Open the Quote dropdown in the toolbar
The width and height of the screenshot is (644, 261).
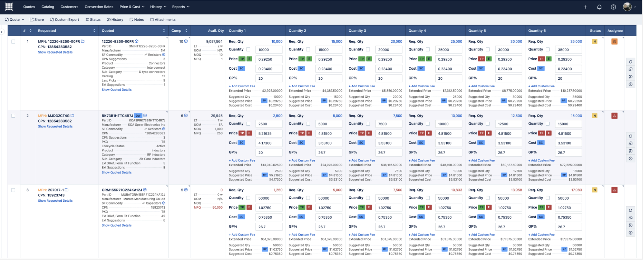click(15, 20)
